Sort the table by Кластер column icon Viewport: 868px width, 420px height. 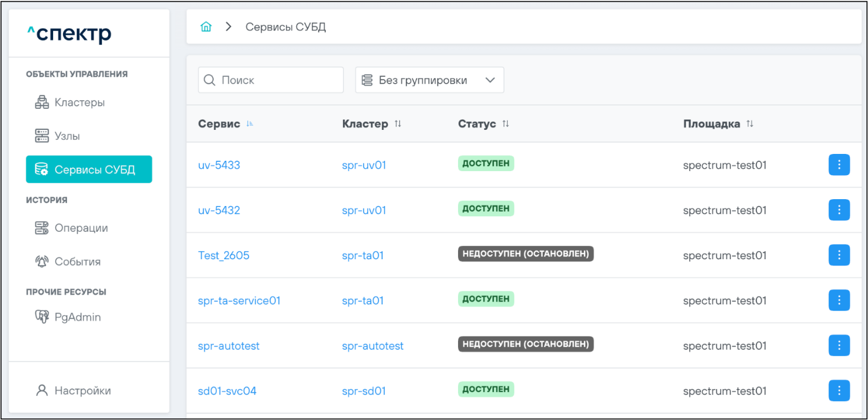(398, 124)
